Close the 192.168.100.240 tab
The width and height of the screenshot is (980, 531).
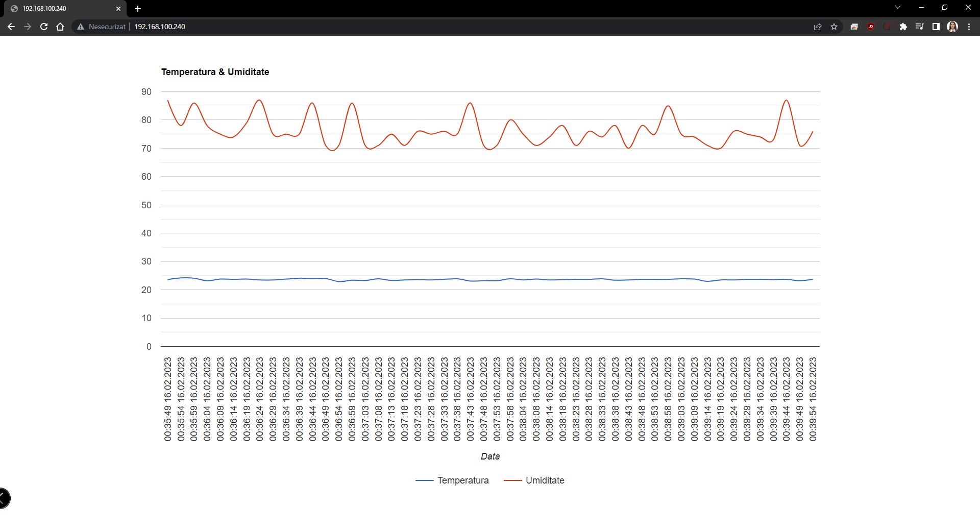(118, 9)
